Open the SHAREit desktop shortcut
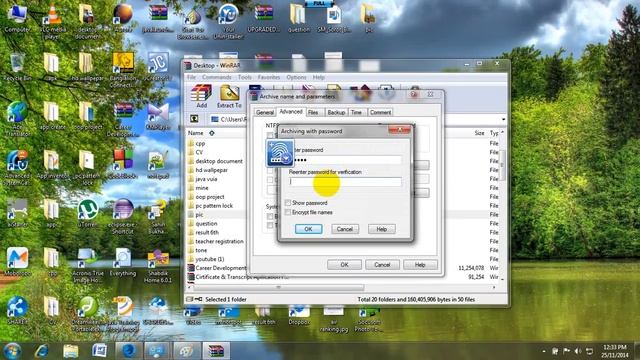Image resolution: width=640 pixels, height=360 pixels. point(17,310)
